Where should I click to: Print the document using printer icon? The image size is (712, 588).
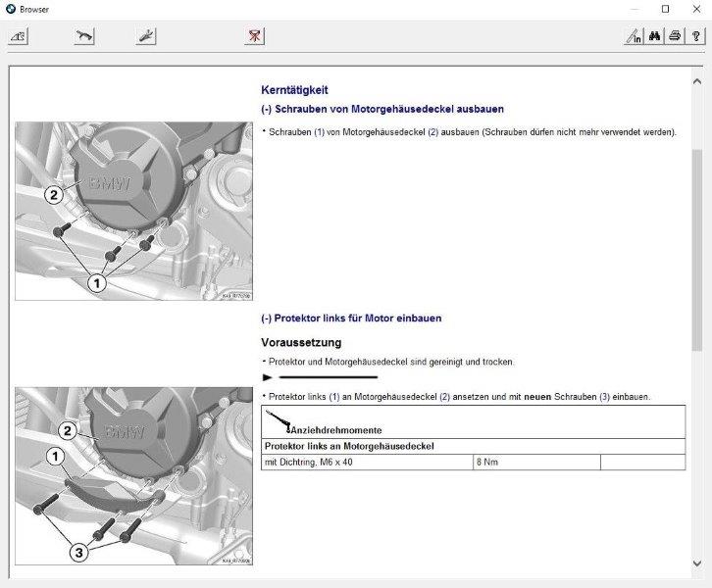(x=675, y=37)
